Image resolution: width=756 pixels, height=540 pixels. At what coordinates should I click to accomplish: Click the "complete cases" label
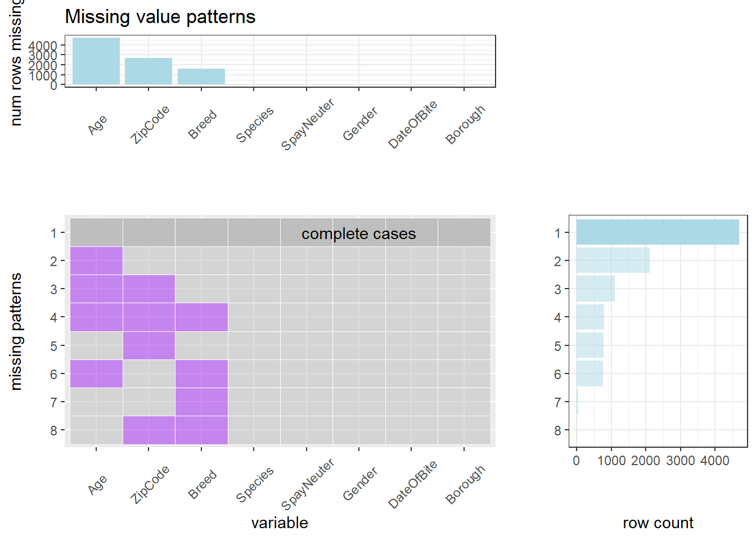tap(358, 233)
